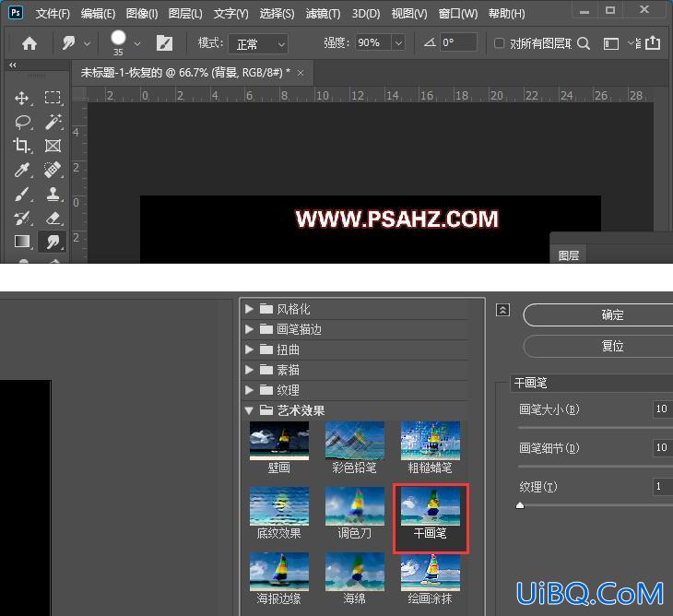This screenshot has height=616, width=673.
Task: Edit the 画笔大小 value field
Action: pyautogui.click(x=662, y=409)
